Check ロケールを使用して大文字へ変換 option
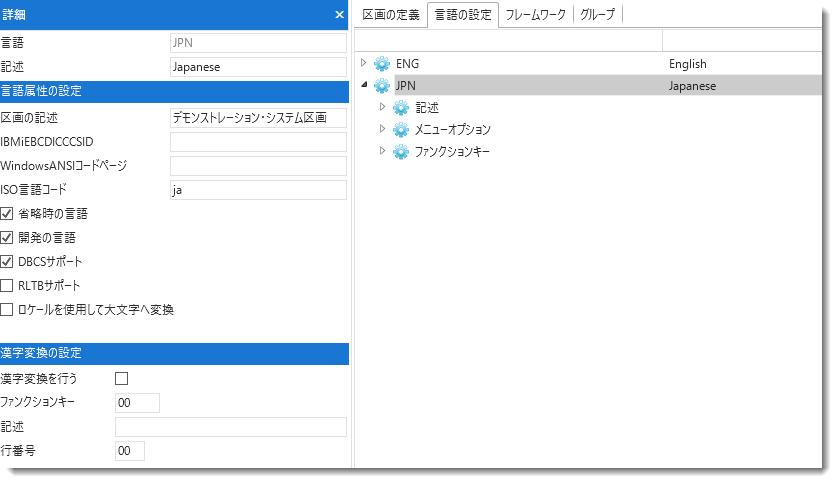 [x=8, y=310]
